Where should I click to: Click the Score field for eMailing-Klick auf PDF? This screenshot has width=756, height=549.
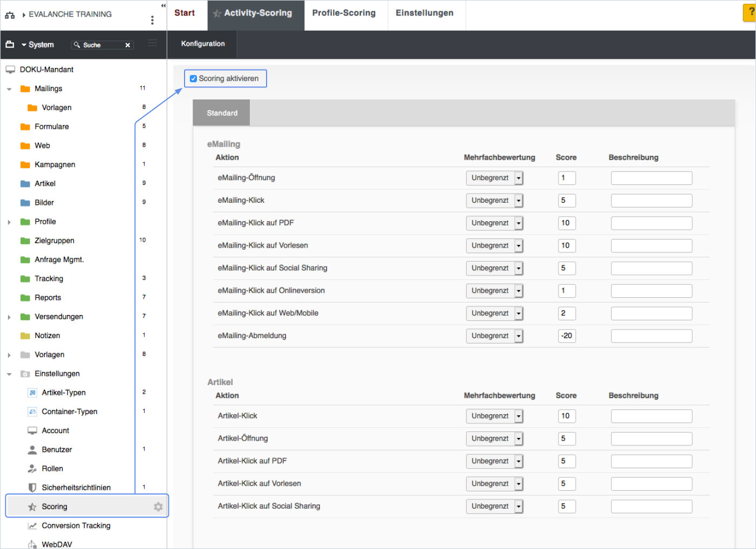coord(567,223)
